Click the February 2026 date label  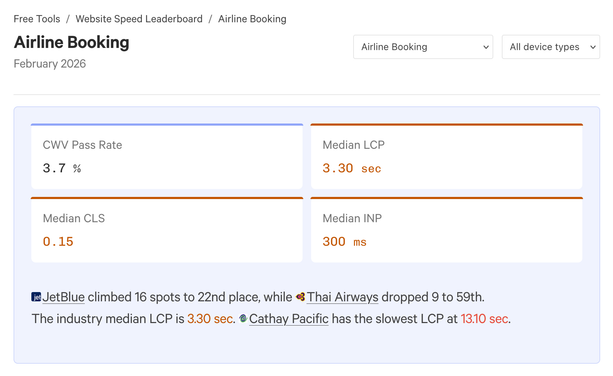[x=50, y=64]
